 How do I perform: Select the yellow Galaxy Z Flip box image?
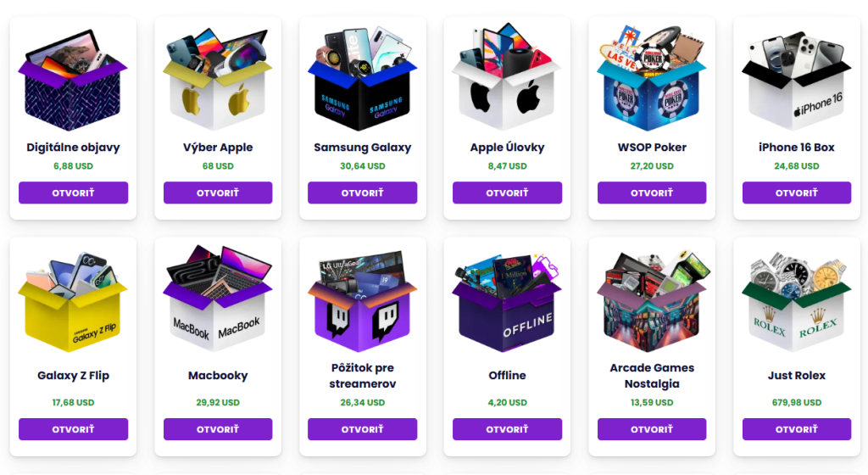[73, 302]
